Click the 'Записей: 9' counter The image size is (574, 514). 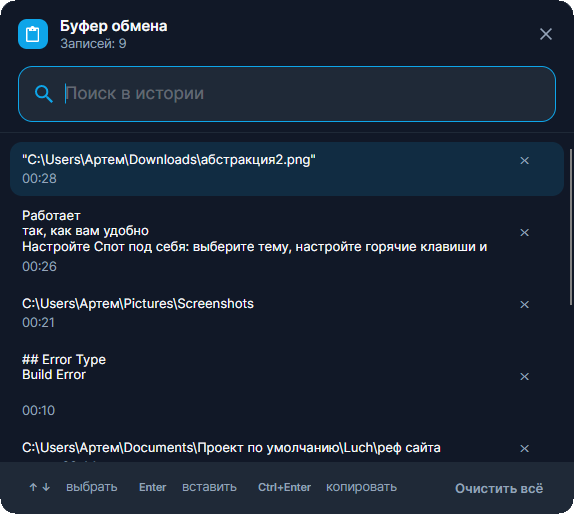[93, 44]
